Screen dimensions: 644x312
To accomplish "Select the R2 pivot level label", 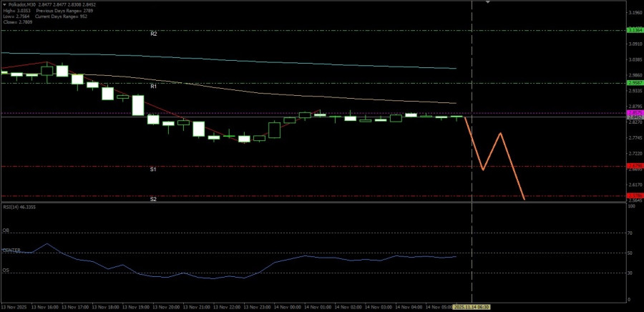I will (x=154, y=34).
